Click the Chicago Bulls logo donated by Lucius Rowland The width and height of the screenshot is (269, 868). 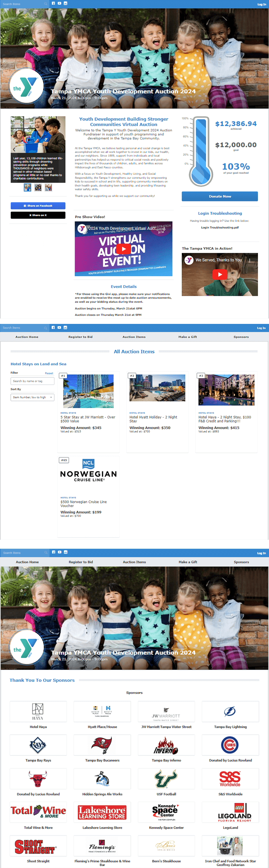pos(38,778)
